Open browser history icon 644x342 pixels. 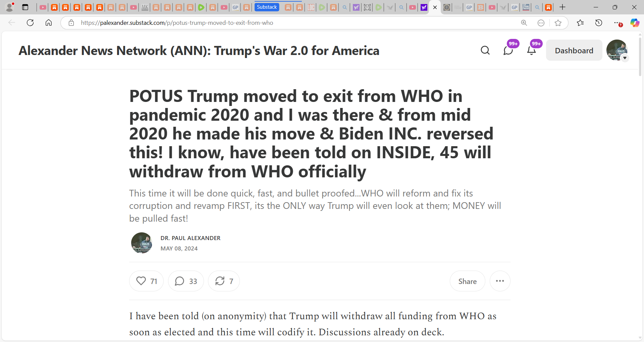[599, 23]
